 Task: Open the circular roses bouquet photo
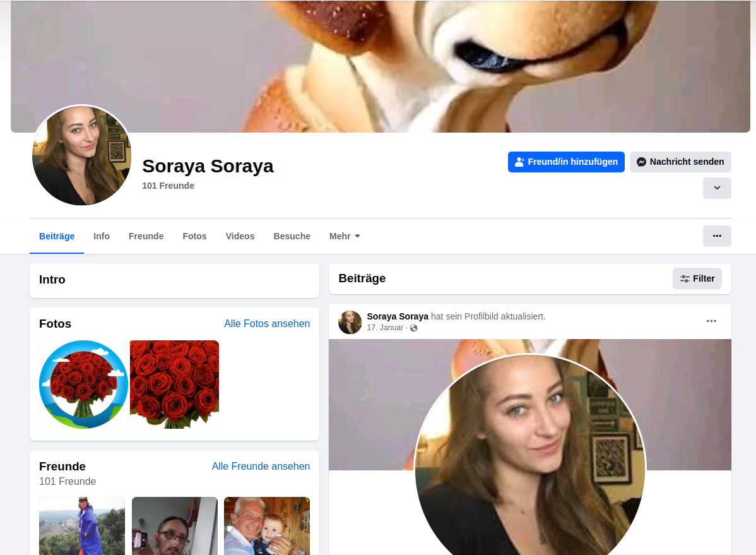tap(83, 384)
